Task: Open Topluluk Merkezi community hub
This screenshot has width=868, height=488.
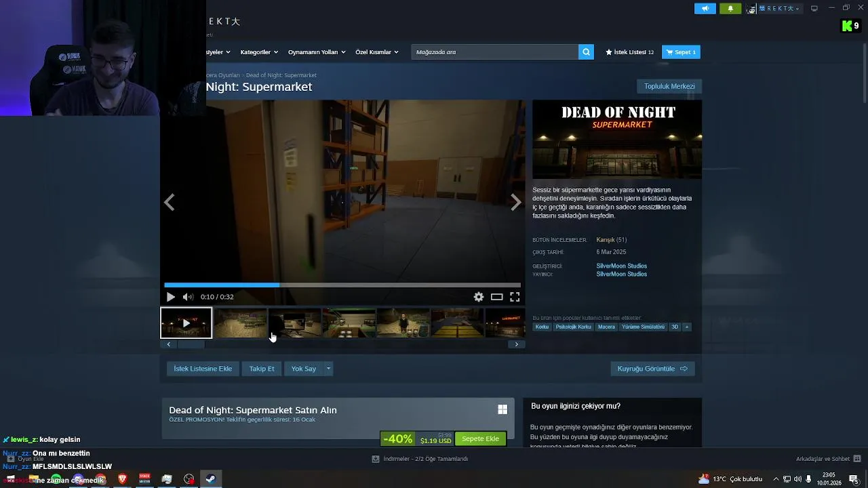Action: (669, 87)
